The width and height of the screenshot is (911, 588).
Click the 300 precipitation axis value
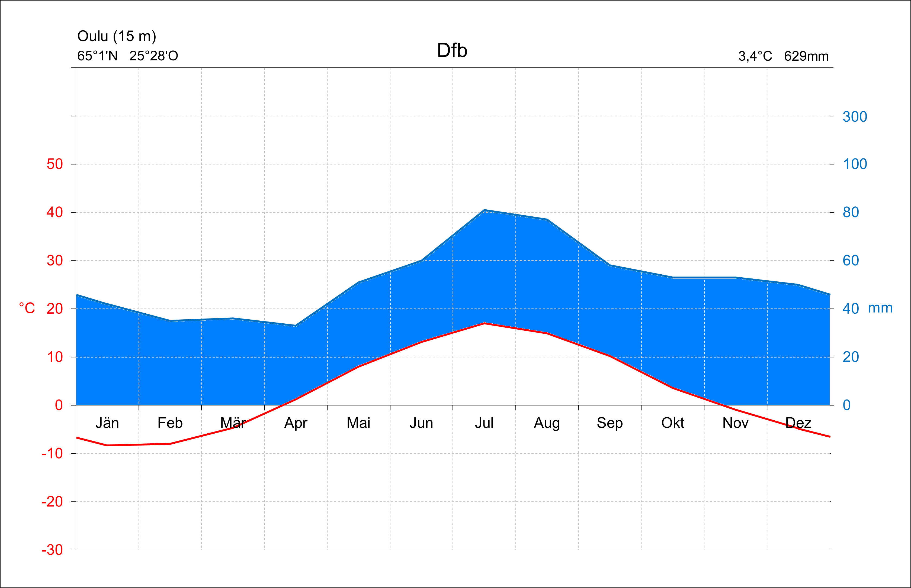[x=855, y=116]
